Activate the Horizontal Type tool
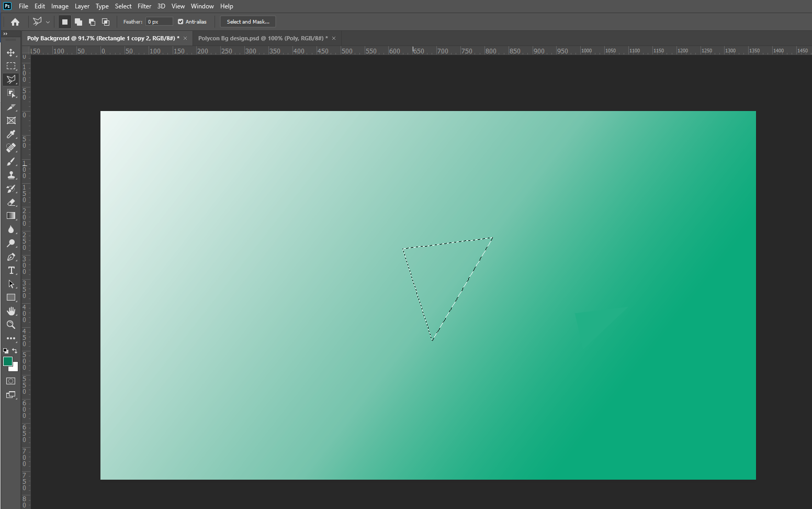The height and width of the screenshot is (509, 812). pyautogui.click(x=11, y=270)
